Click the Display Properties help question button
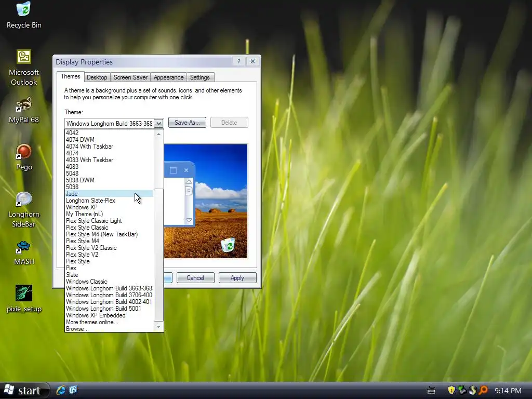 pos(239,61)
